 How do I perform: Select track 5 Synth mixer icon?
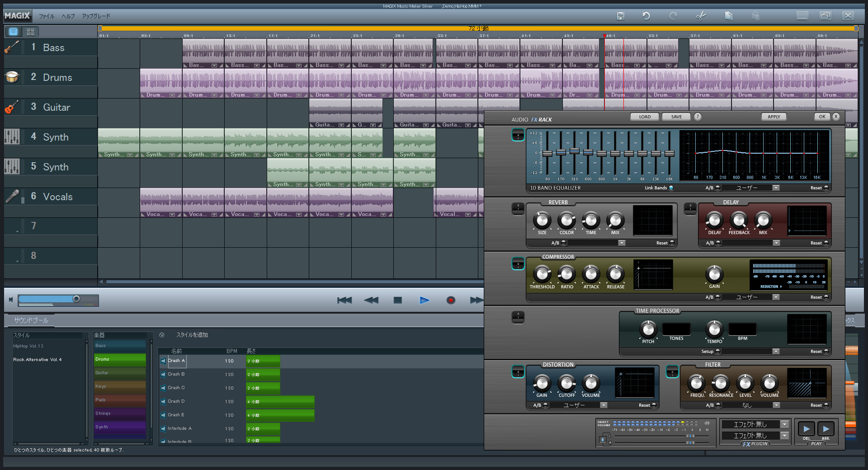point(12,166)
